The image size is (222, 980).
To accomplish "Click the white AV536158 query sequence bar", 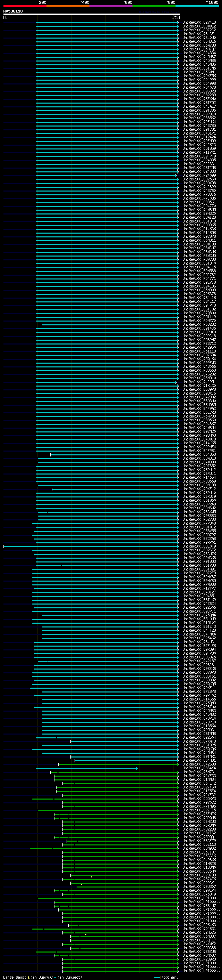I will [91, 15].
